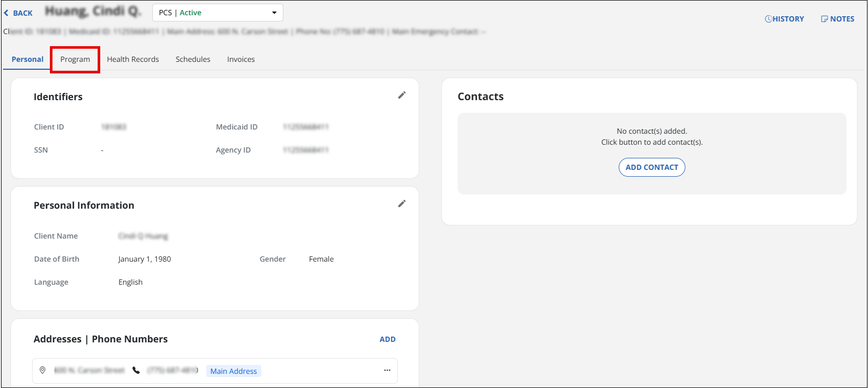The image size is (868, 388).
Task: Click the phone icon in address row
Action: pyautogui.click(x=136, y=370)
